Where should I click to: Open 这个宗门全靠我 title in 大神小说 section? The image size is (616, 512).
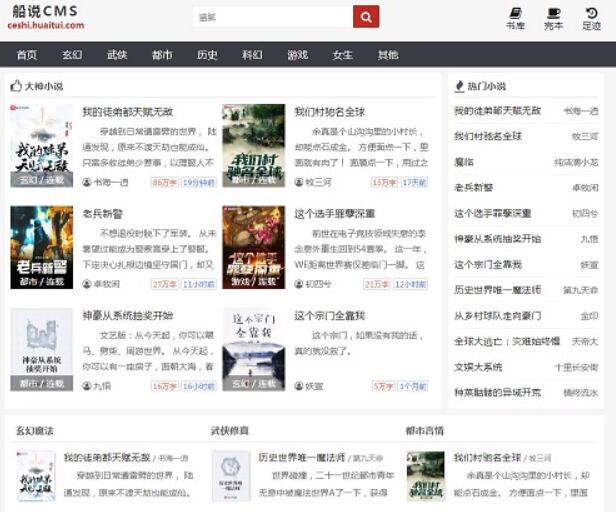[330, 316]
